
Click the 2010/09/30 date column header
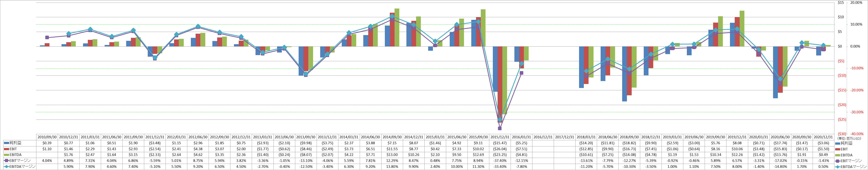pos(47,137)
